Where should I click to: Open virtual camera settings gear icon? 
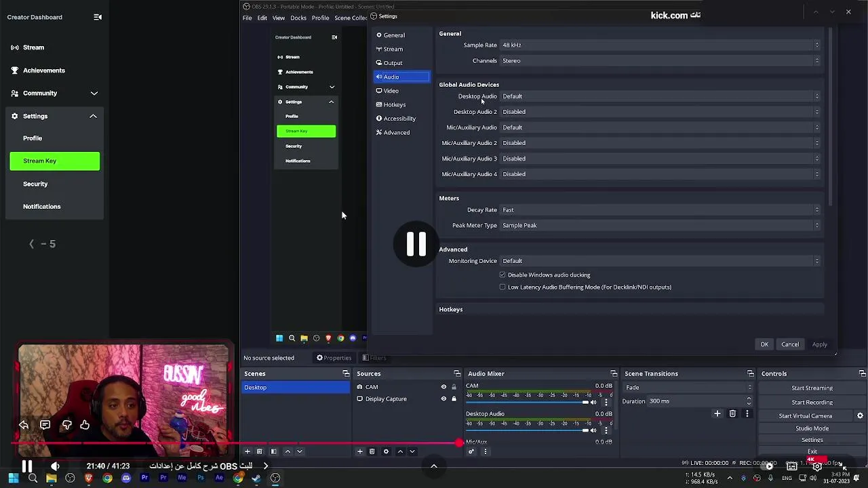pos(861,416)
